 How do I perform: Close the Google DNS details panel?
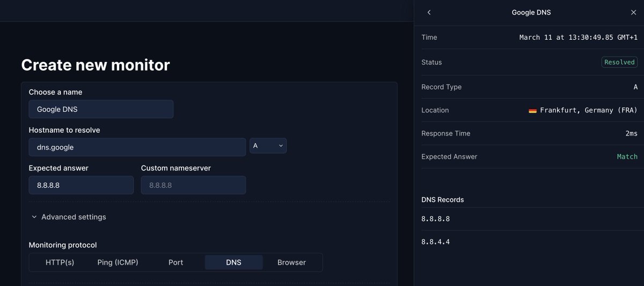click(633, 12)
